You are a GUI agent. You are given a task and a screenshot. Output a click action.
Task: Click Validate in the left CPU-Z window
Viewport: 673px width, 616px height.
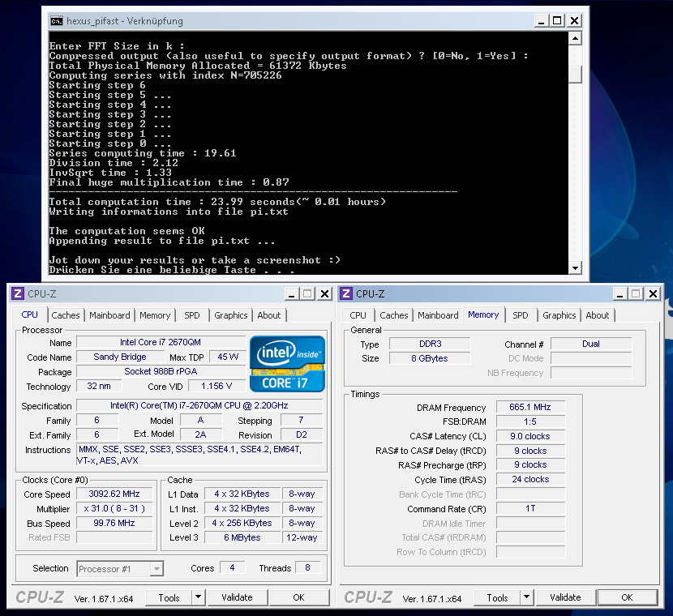[238, 597]
